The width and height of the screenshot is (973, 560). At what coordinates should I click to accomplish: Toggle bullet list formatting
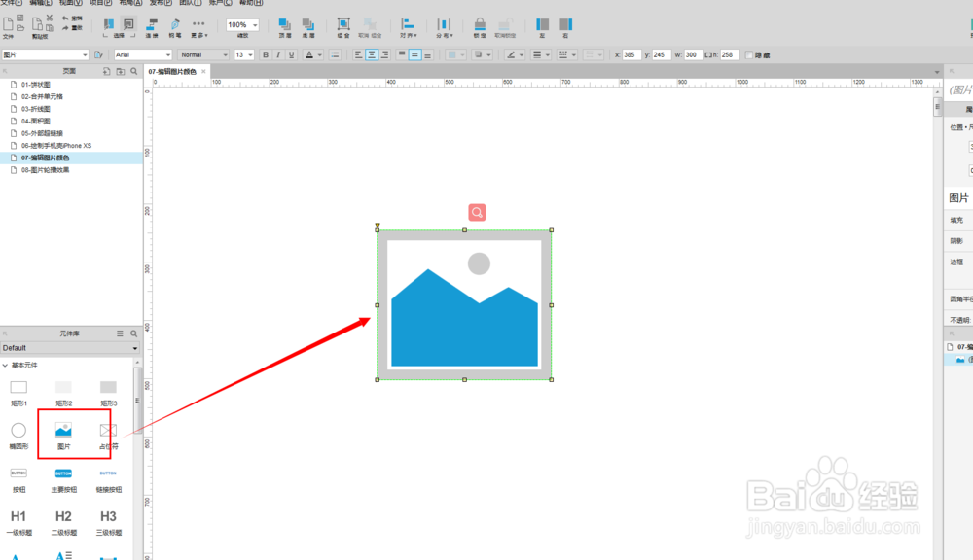click(x=335, y=54)
